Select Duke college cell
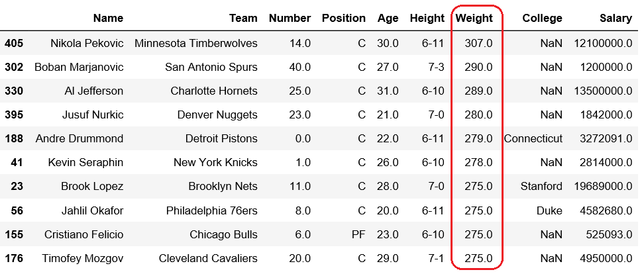644x274 pixels. point(549,210)
